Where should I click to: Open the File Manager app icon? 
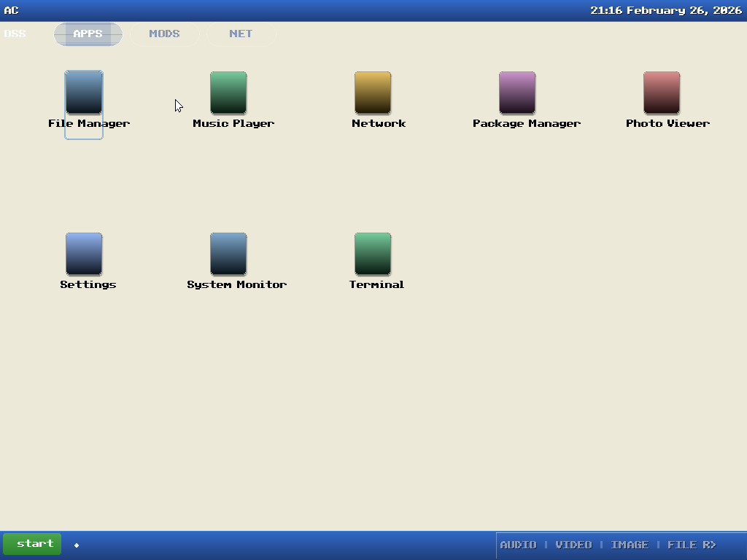84,93
